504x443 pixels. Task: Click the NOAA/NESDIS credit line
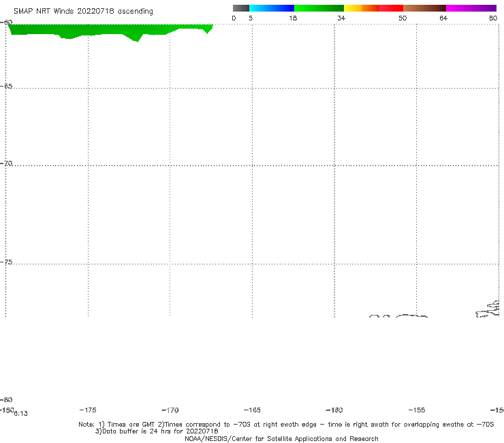(x=281, y=438)
